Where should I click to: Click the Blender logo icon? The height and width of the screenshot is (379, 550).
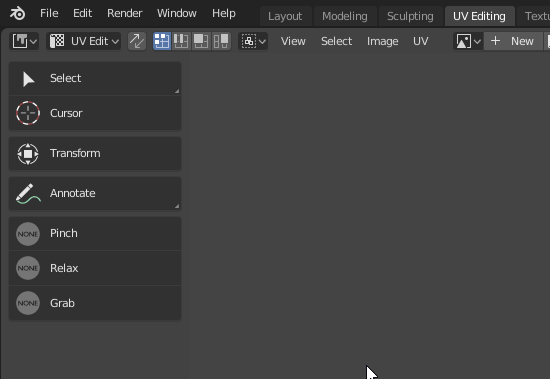click(x=17, y=14)
